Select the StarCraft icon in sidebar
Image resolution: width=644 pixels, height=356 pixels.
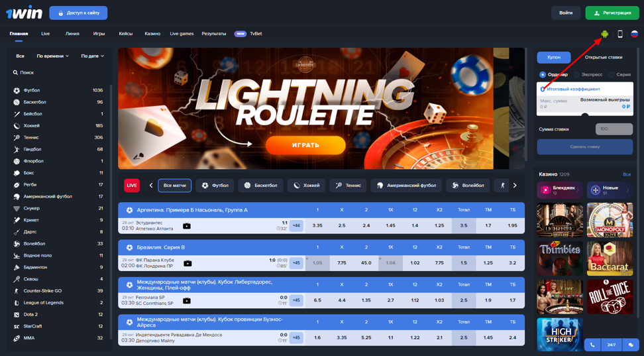[x=17, y=326]
